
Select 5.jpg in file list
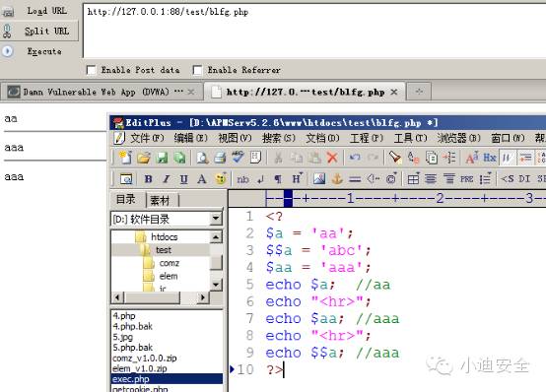point(122,337)
